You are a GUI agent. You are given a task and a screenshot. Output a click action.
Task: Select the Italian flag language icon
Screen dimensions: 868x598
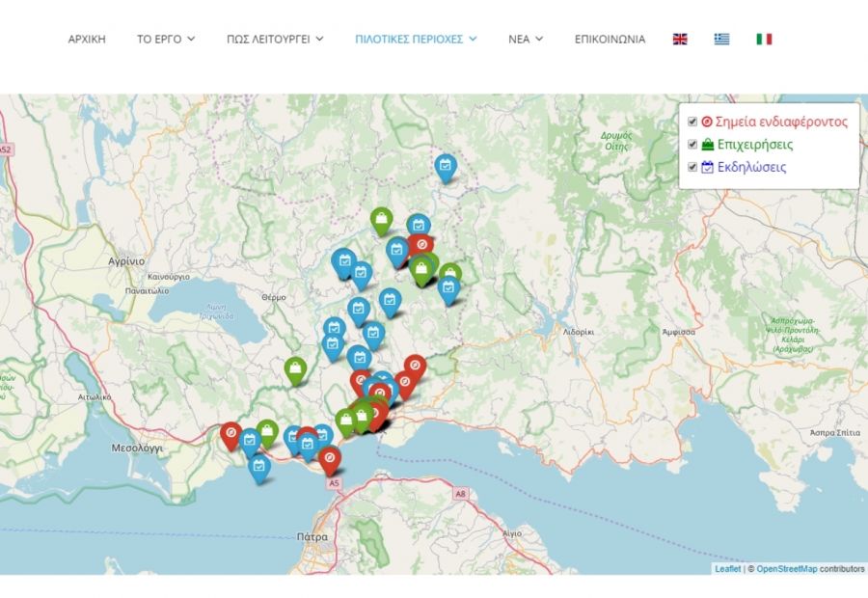764,40
